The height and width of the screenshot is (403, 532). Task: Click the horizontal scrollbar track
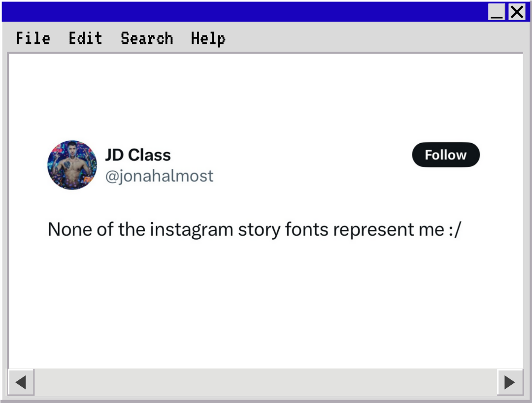(266, 382)
